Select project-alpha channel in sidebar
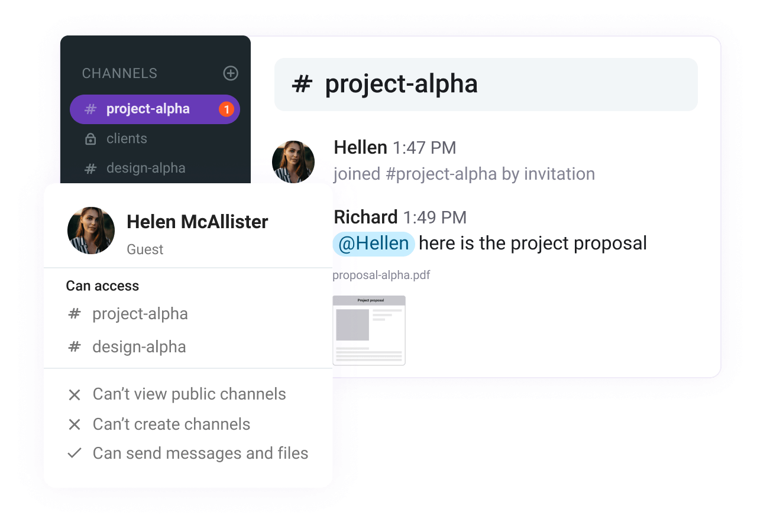The image size is (757, 532). pos(148,109)
